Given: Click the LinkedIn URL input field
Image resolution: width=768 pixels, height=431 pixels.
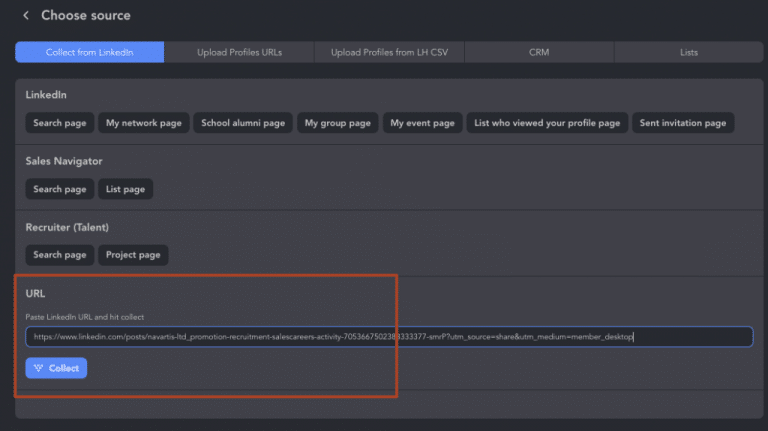Looking at the screenshot, I should point(389,337).
